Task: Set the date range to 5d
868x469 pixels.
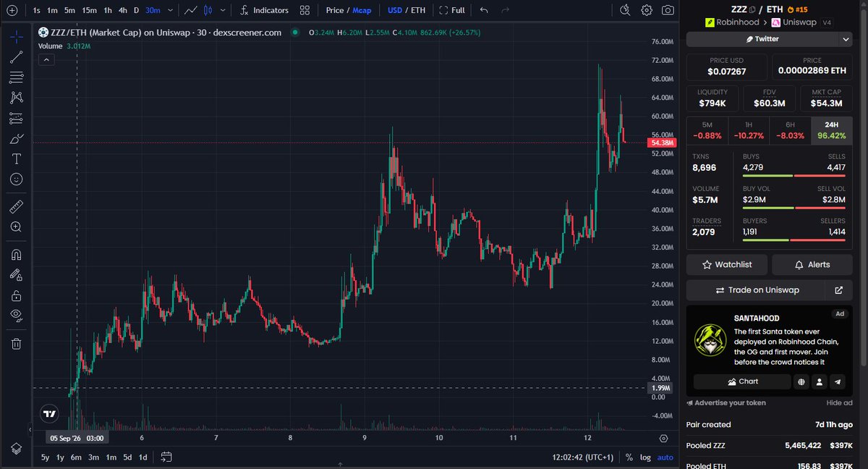Action: point(127,457)
